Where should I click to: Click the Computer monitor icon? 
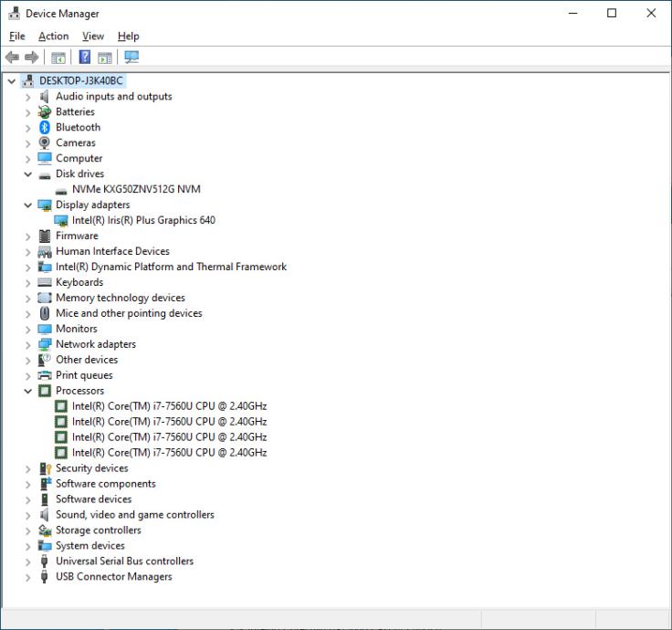click(45, 158)
